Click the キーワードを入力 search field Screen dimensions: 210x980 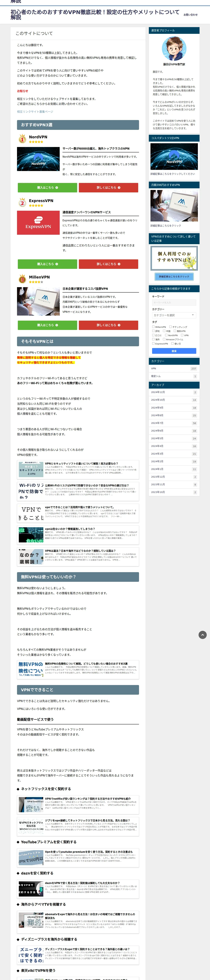click(174, 302)
